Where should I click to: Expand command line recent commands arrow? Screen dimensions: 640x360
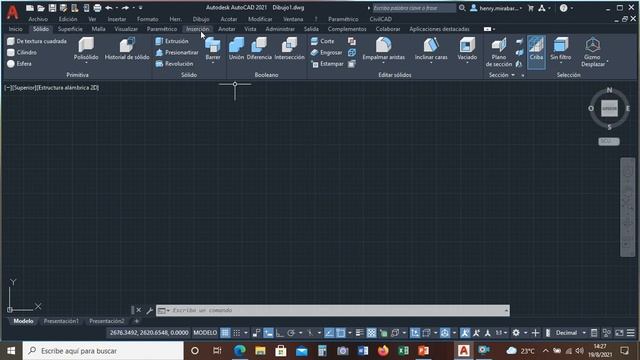pyautogui.click(x=506, y=311)
